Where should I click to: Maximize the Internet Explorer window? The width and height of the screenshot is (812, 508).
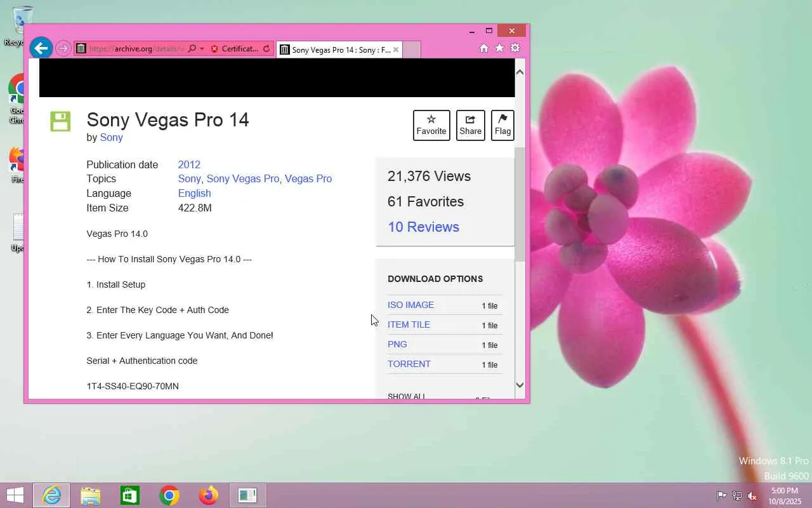tap(488, 30)
